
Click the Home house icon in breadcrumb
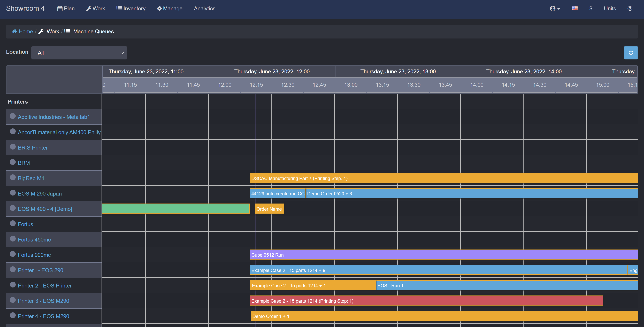pos(14,32)
